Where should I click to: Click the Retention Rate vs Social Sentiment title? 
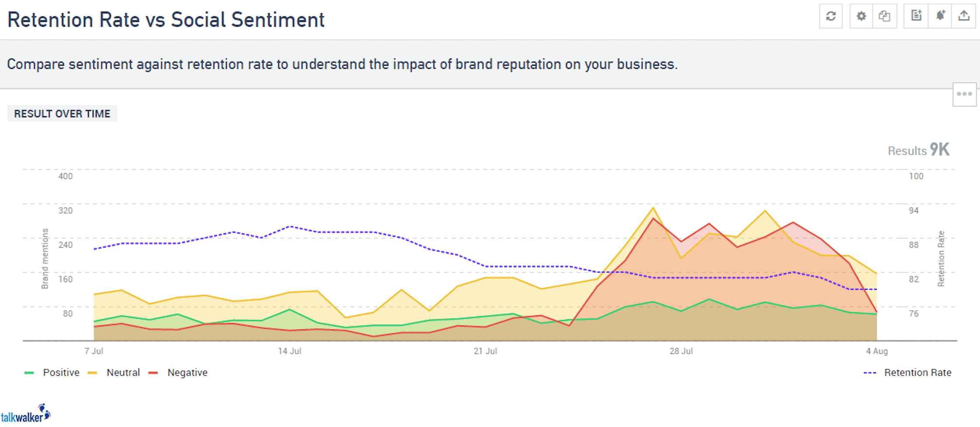tap(166, 20)
